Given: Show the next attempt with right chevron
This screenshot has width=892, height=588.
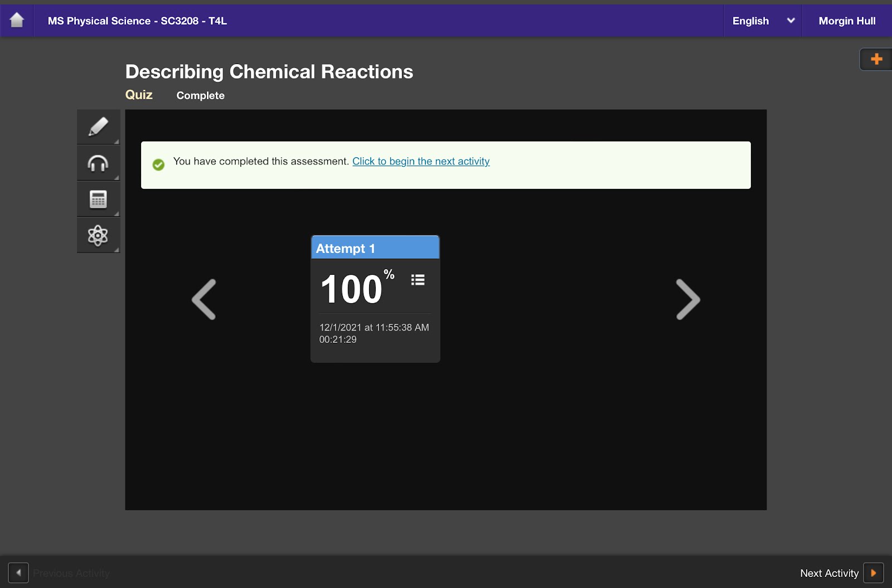Looking at the screenshot, I should point(688,299).
